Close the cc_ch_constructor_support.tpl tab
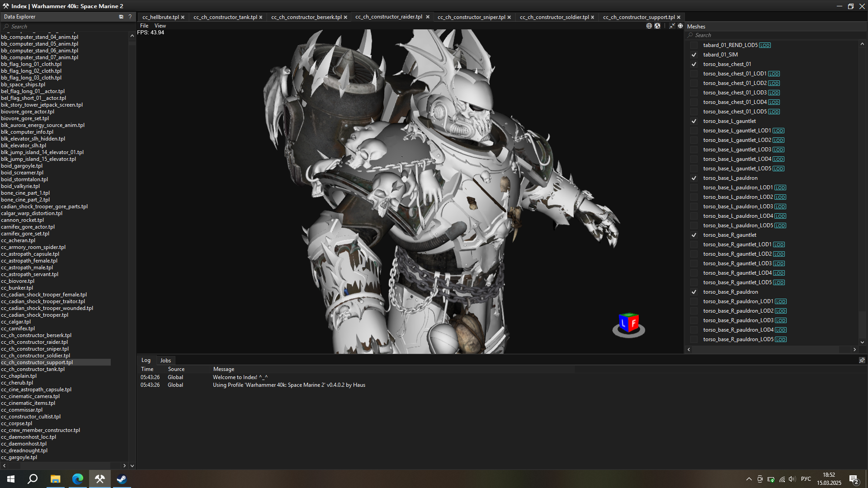 [x=679, y=17]
